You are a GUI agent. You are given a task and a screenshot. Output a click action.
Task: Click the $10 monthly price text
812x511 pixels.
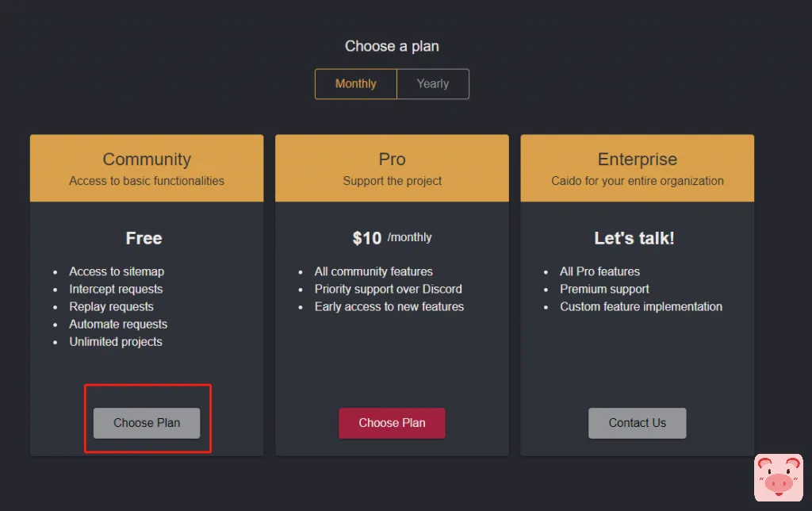[x=392, y=238]
